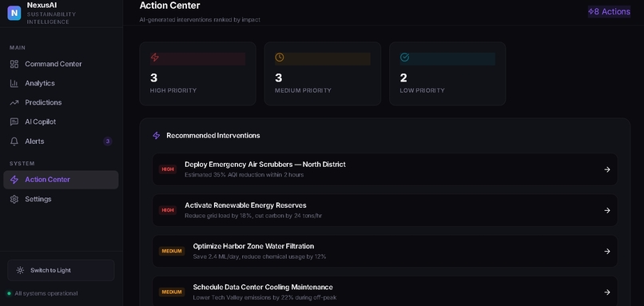The width and height of the screenshot is (644, 306).
Task: Click the Action Center lightning icon in sidebar
Action: 14,180
